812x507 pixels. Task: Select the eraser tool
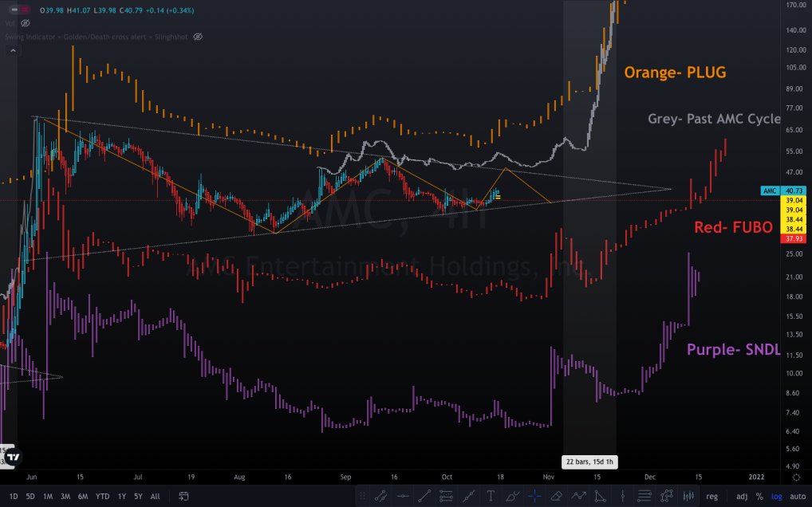(557, 496)
